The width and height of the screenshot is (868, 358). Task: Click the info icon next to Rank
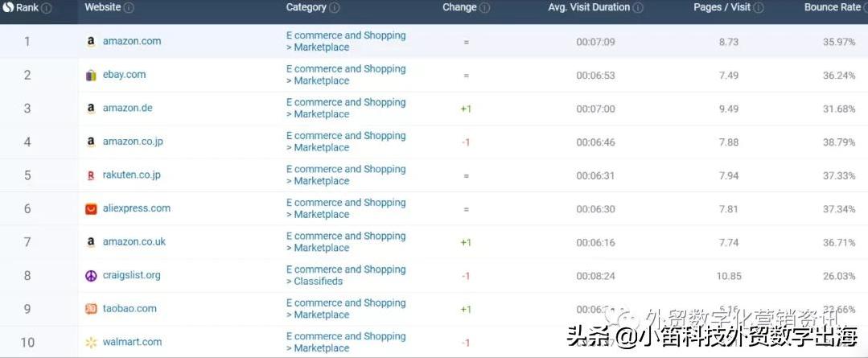(x=47, y=8)
